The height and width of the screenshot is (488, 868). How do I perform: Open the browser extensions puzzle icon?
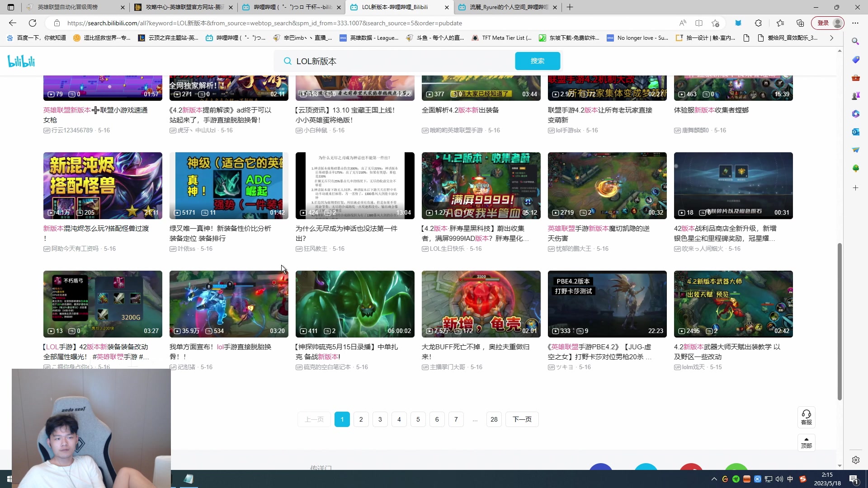point(758,23)
